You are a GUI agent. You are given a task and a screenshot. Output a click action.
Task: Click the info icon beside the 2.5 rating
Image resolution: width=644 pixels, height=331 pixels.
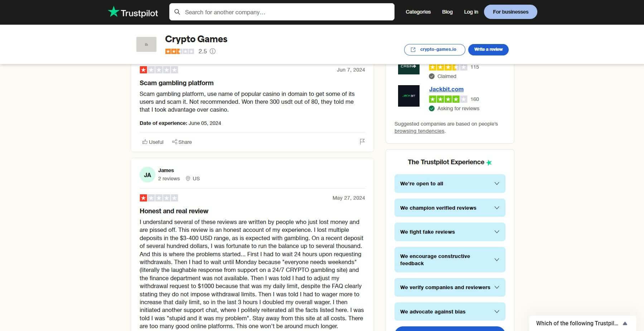[x=213, y=51]
